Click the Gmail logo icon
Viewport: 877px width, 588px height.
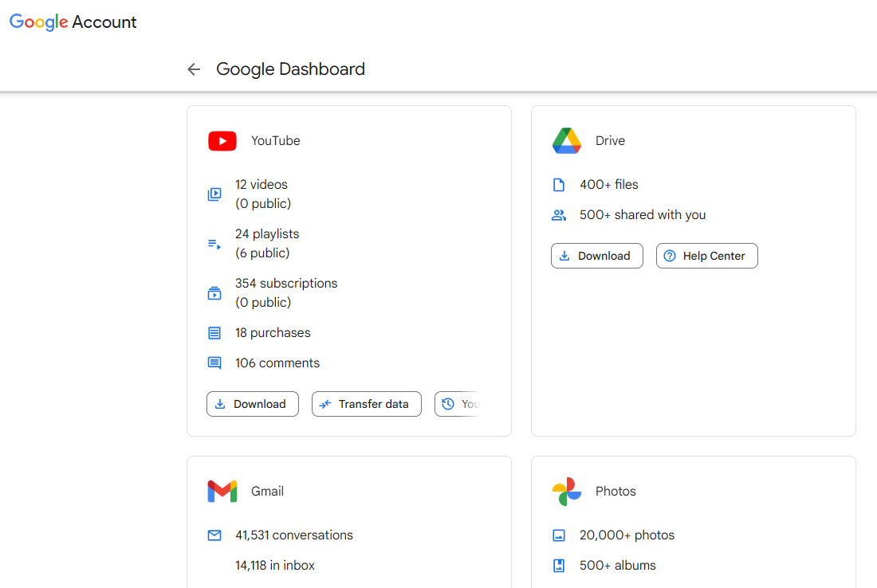point(222,492)
